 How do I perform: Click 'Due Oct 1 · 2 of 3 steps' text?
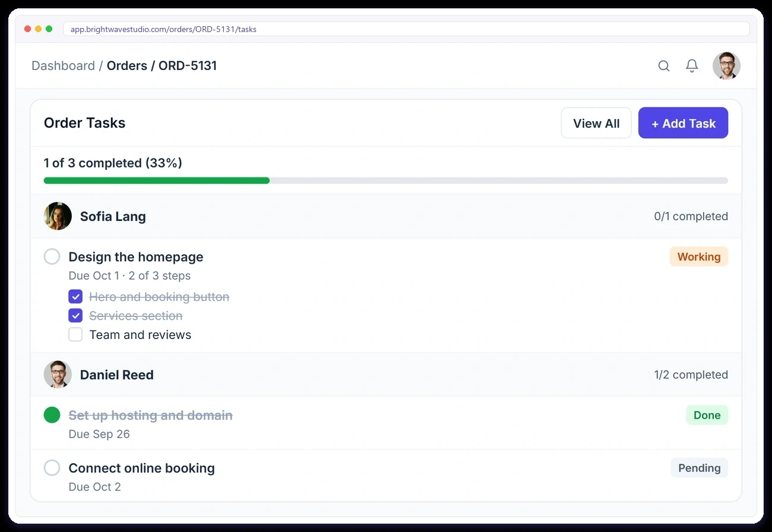(x=130, y=275)
